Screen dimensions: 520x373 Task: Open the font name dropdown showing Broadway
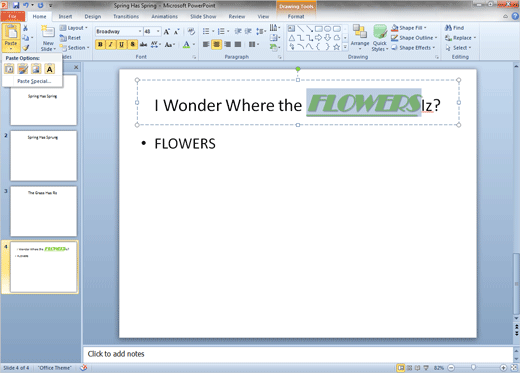pyautogui.click(x=140, y=31)
